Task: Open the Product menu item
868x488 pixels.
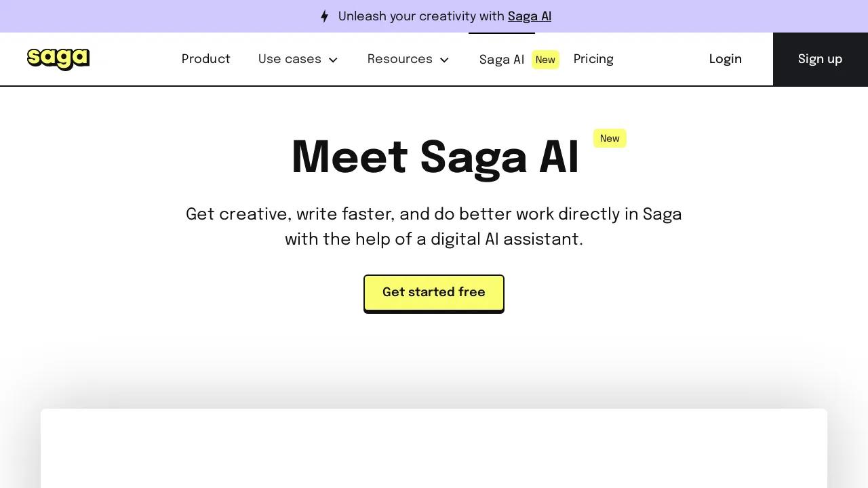Action: pyautogui.click(x=205, y=59)
